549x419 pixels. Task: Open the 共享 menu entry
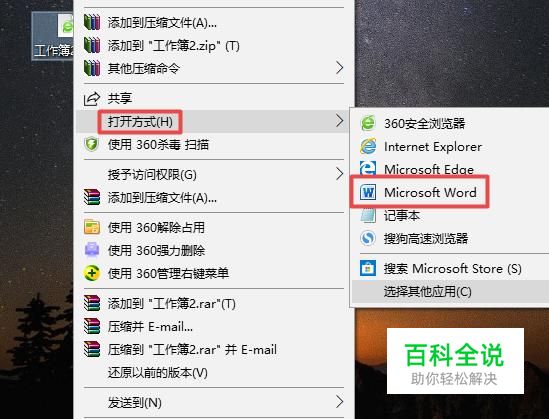214,98
